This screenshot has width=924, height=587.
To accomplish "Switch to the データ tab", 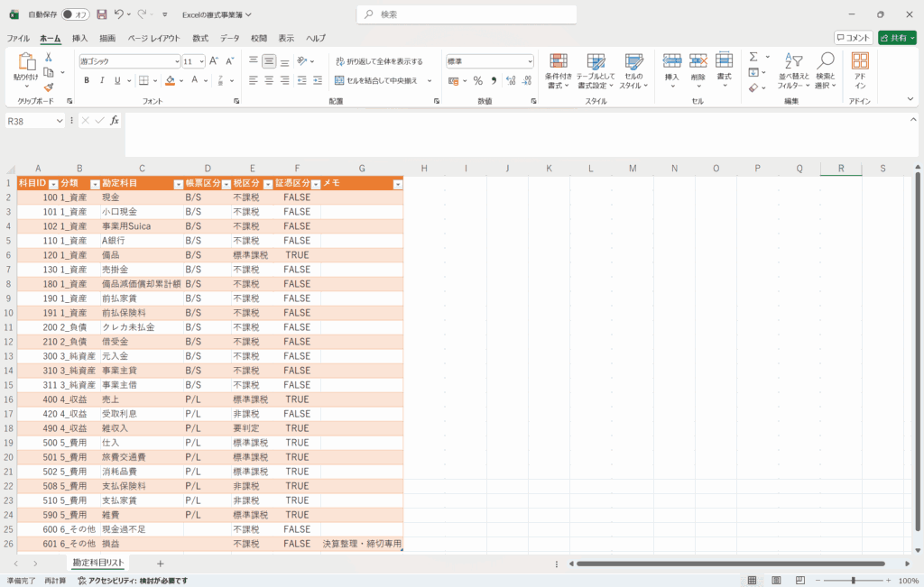I will [230, 39].
